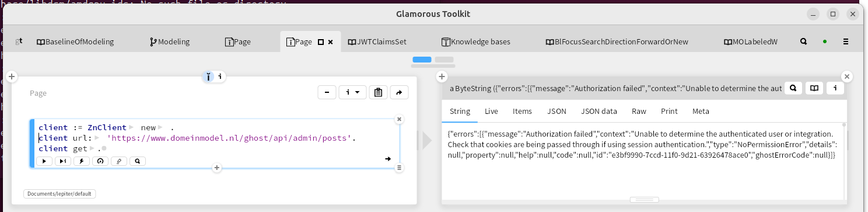Select the Items inspector tab
This screenshot has height=212, width=868.
pyautogui.click(x=522, y=111)
